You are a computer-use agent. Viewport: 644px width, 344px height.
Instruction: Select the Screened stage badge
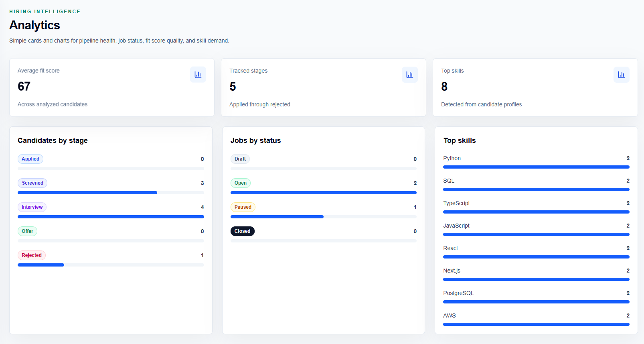click(32, 183)
